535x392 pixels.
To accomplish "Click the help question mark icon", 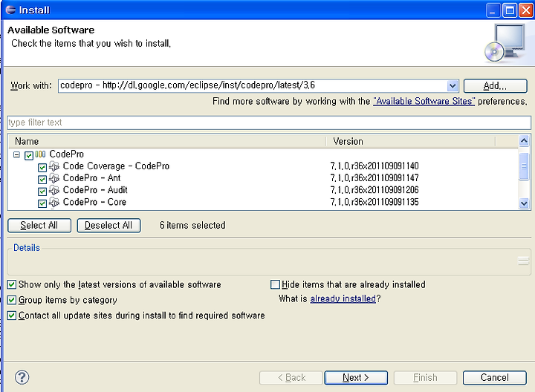I will click(x=22, y=377).
